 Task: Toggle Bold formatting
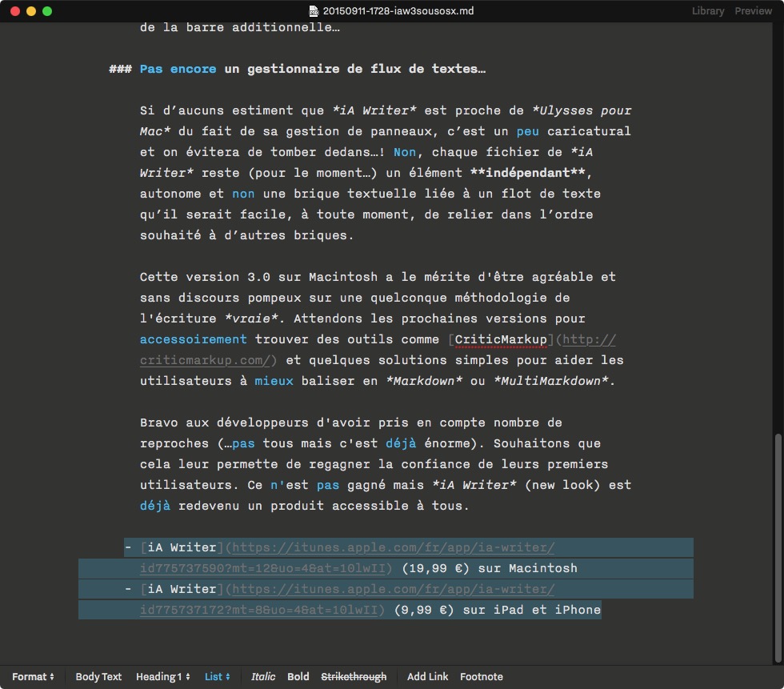(298, 677)
